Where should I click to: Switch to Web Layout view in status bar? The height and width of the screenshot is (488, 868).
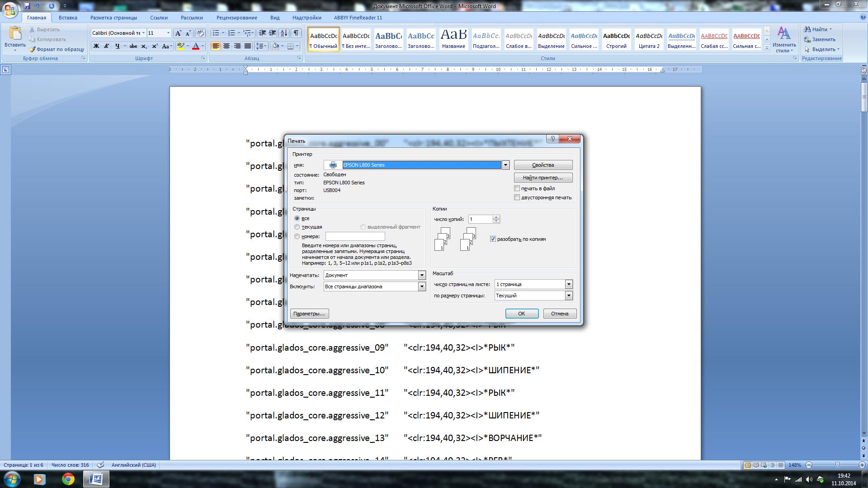tap(764, 465)
